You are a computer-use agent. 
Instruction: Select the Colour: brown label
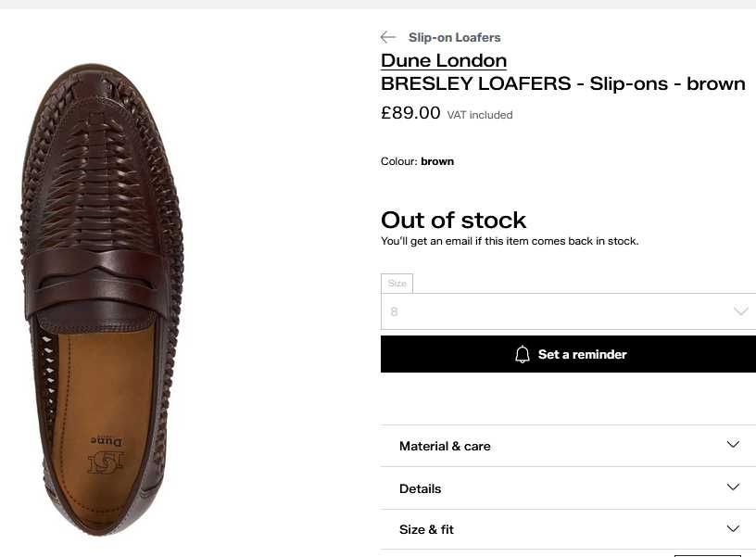click(x=417, y=161)
